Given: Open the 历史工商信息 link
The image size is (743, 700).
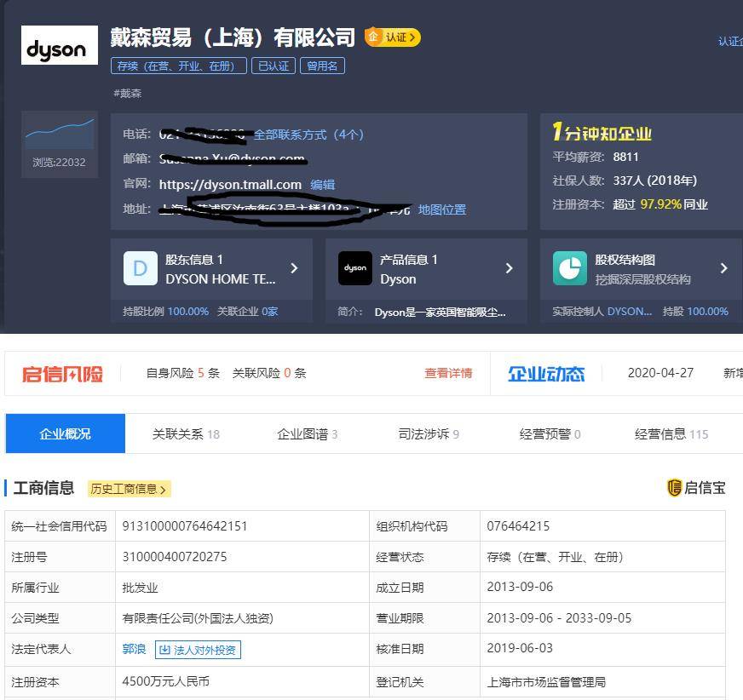Looking at the screenshot, I should [129, 489].
